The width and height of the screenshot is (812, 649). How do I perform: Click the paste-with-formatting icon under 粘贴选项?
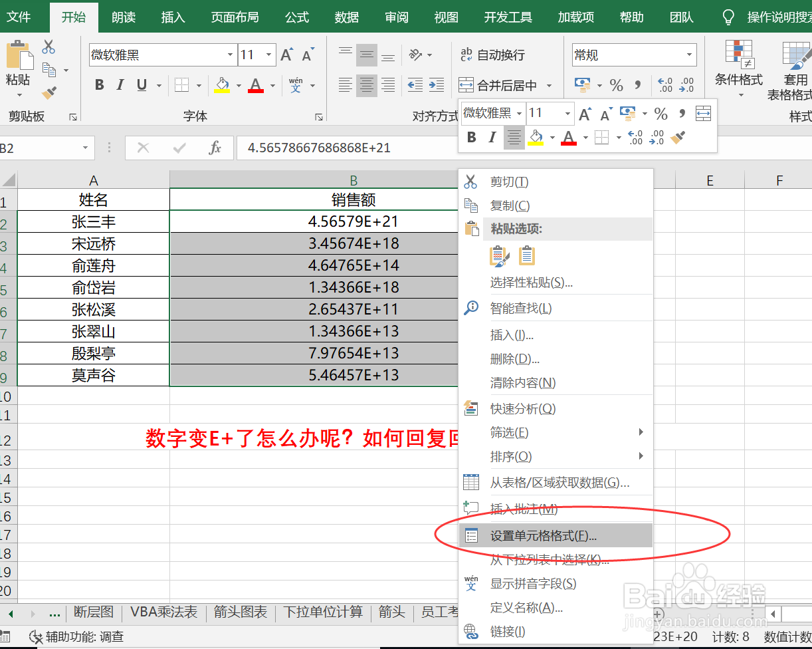click(498, 256)
